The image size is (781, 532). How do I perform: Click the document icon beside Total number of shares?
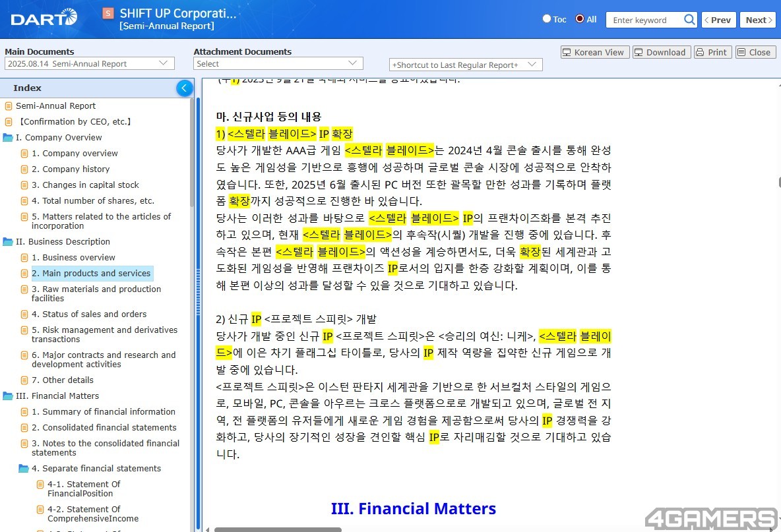tap(24, 201)
